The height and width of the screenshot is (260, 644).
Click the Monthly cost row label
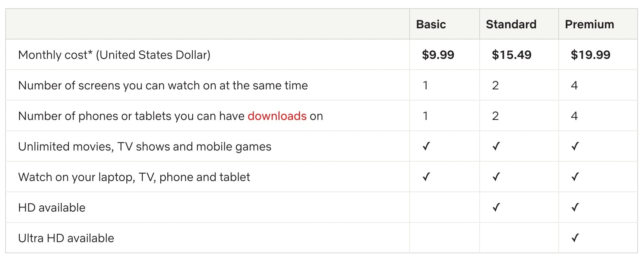114,55
